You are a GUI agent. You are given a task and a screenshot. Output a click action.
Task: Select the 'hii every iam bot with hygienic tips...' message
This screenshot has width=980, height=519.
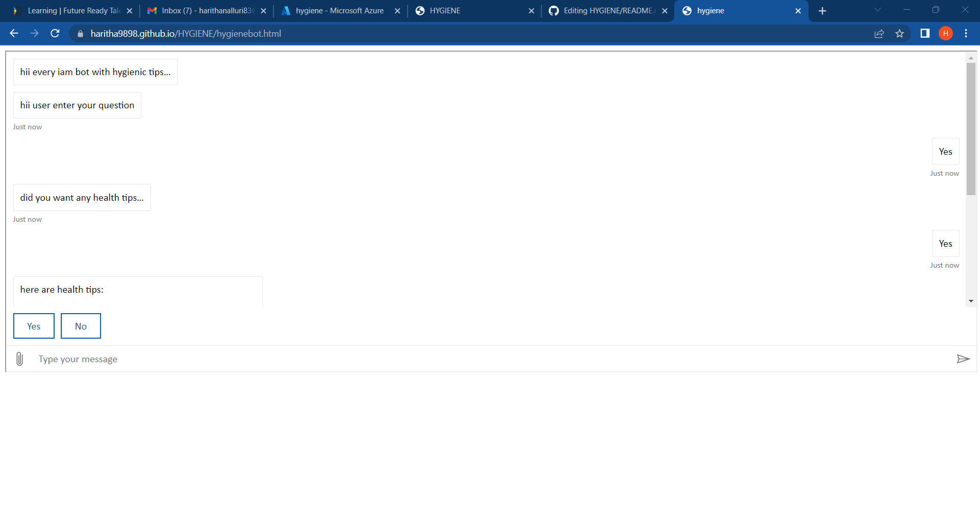click(x=95, y=72)
